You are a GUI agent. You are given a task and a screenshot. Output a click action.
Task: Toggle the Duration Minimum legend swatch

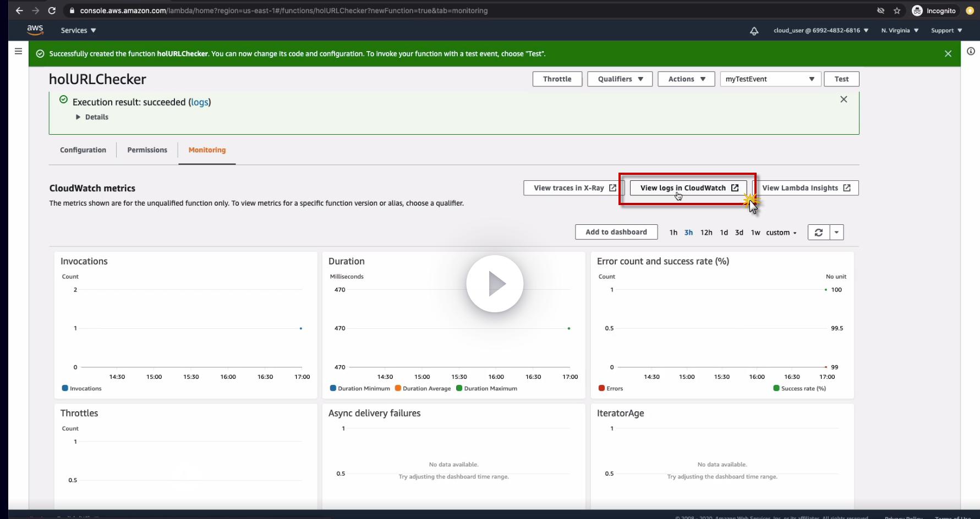[333, 388]
